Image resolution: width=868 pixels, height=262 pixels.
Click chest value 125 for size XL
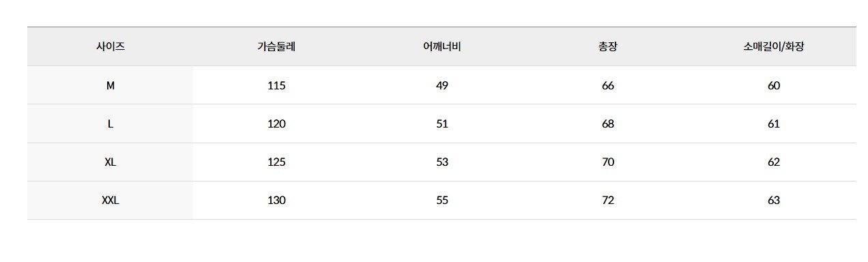coord(276,162)
